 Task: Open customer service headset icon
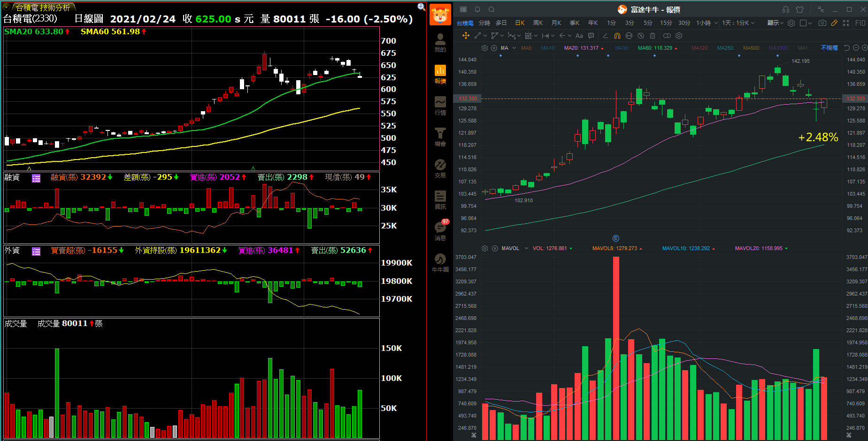786,9
